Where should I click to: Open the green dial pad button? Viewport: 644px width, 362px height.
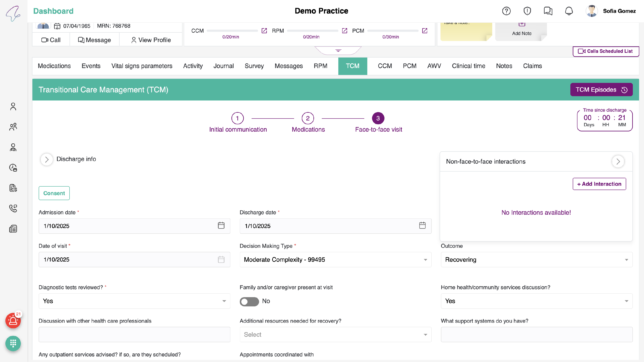pos(13,343)
